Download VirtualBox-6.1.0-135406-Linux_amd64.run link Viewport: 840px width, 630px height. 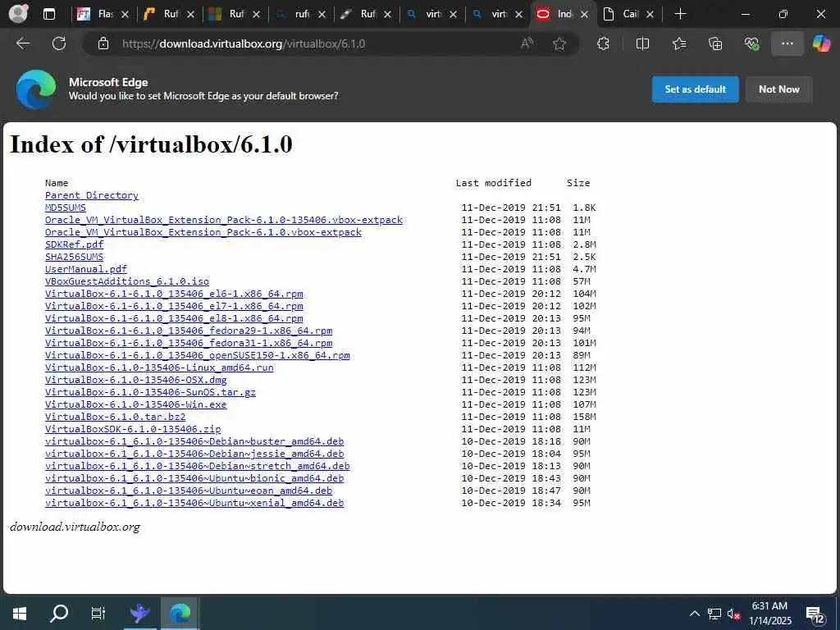click(159, 367)
